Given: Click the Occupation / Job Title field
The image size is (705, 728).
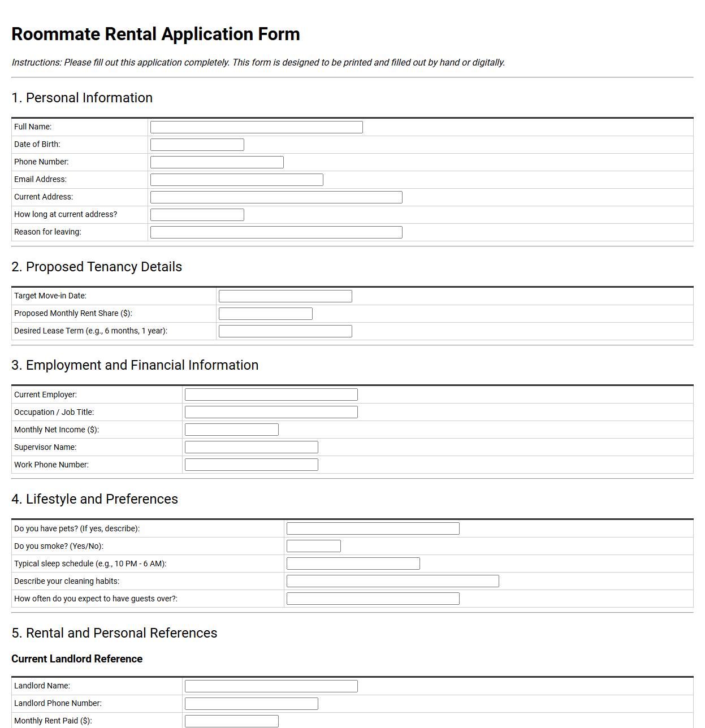Looking at the screenshot, I should (x=271, y=412).
